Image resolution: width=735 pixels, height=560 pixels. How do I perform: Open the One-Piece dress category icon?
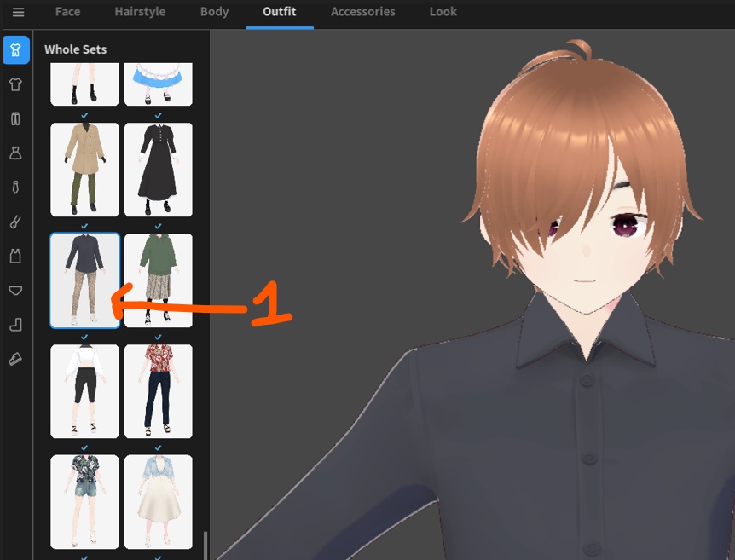coord(15,153)
